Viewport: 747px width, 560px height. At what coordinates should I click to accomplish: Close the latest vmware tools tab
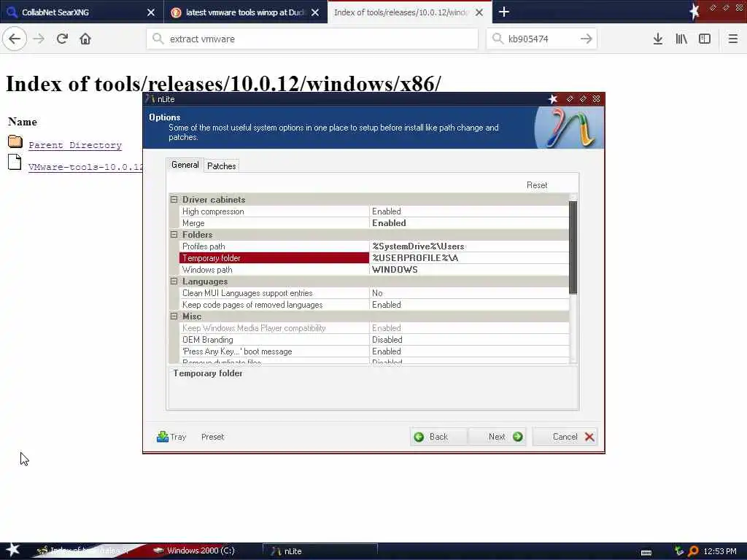(315, 12)
